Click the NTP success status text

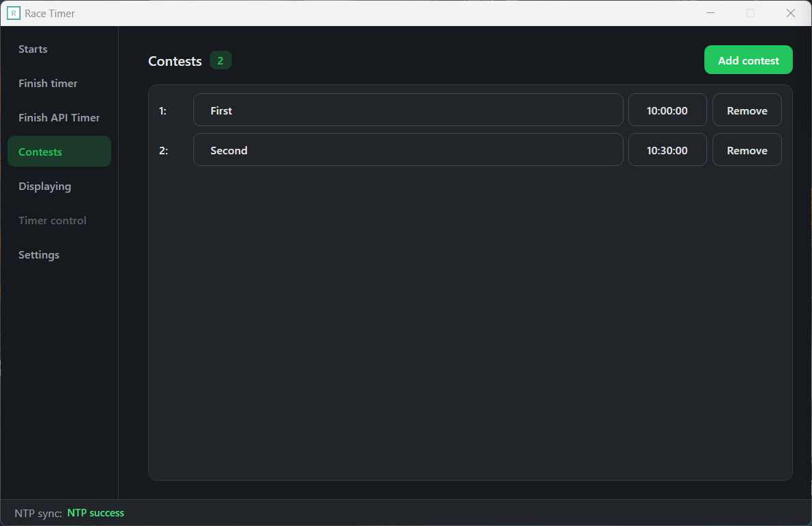click(x=96, y=513)
